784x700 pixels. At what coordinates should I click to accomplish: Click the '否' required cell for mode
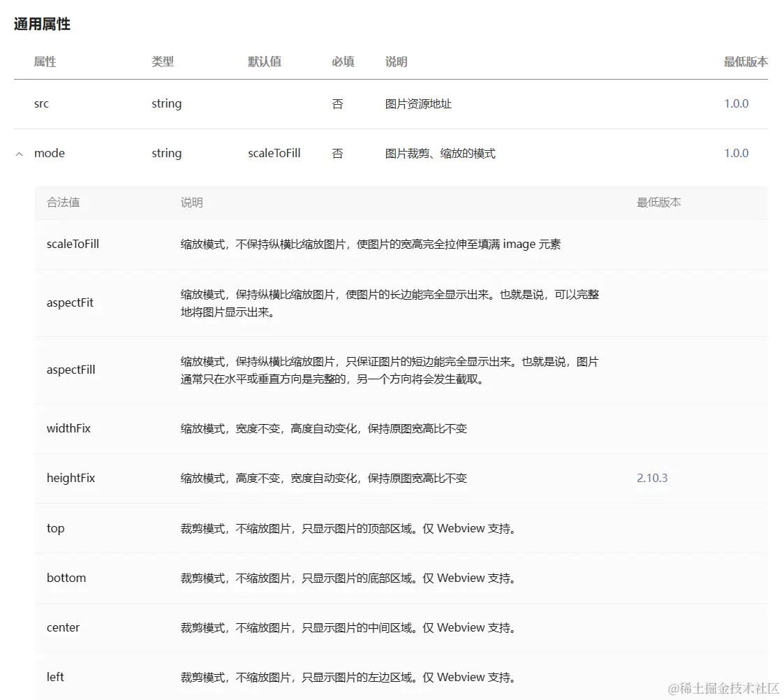tap(337, 153)
